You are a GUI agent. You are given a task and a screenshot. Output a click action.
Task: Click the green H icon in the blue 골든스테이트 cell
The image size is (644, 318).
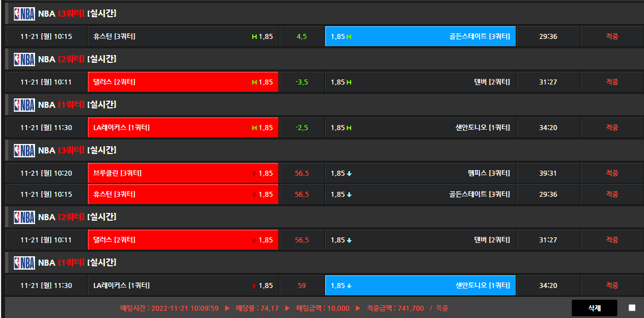tap(349, 37)
